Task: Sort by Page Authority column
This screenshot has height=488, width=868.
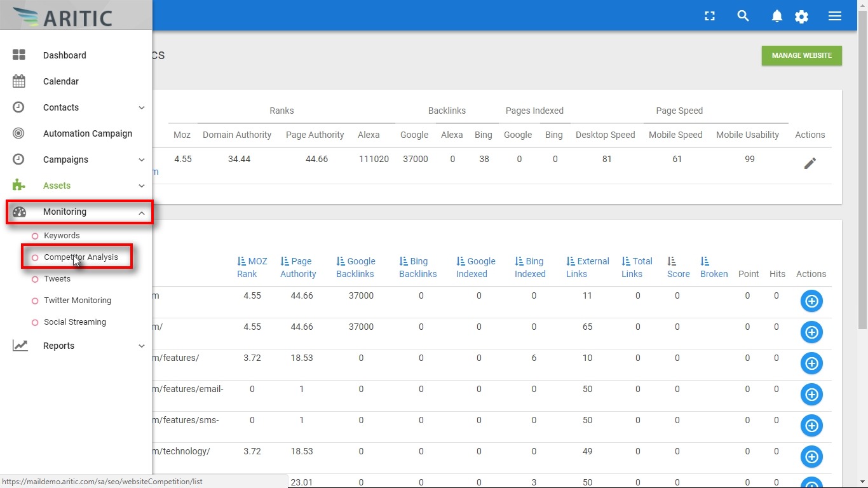Action: coord(298,268)
